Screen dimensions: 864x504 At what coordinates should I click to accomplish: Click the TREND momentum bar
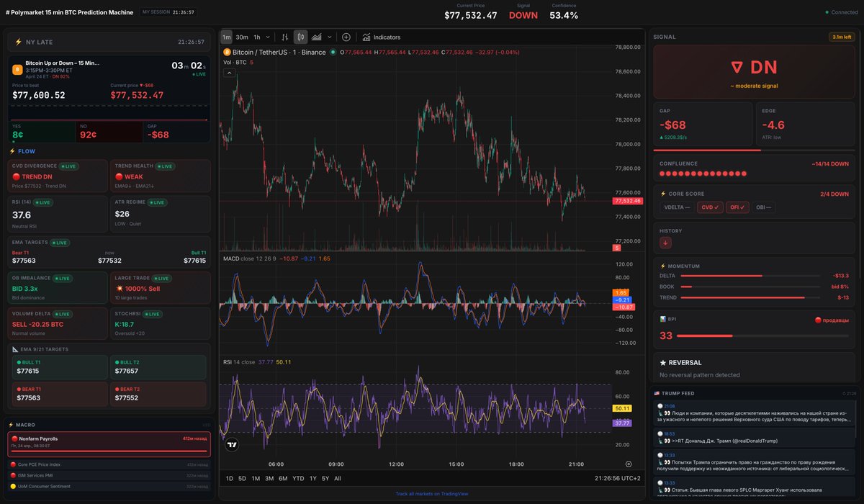pos(750,297)
